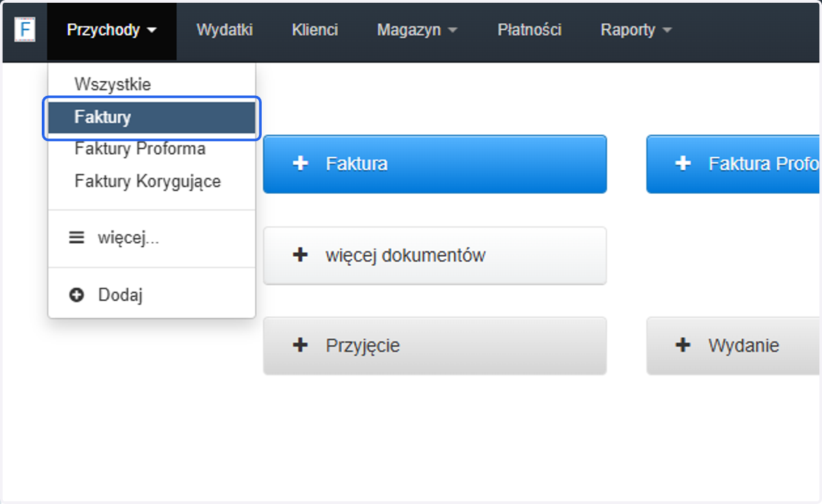
Task: Choose Faktury Proforma menu entry
Action: [151, 149]
